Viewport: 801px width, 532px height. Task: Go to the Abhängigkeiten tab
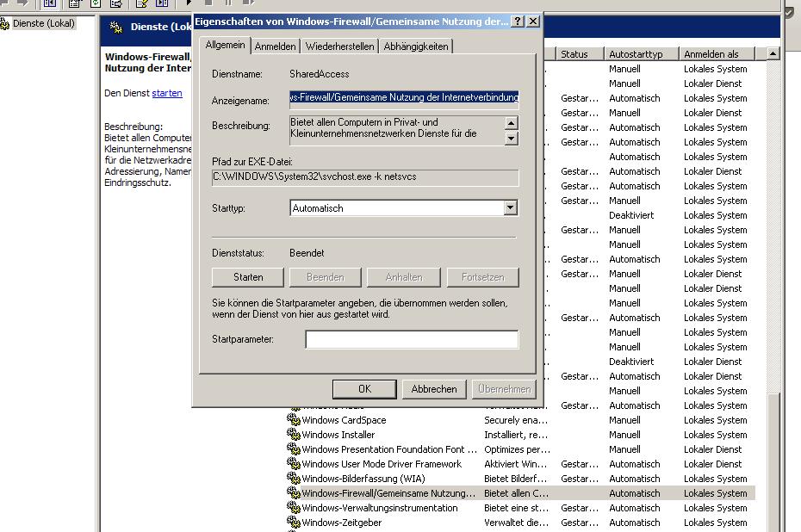click(416, 46)
